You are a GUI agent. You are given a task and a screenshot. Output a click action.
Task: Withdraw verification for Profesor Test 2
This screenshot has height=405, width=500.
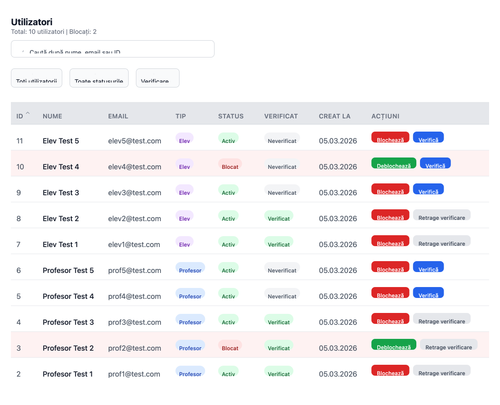449,345
